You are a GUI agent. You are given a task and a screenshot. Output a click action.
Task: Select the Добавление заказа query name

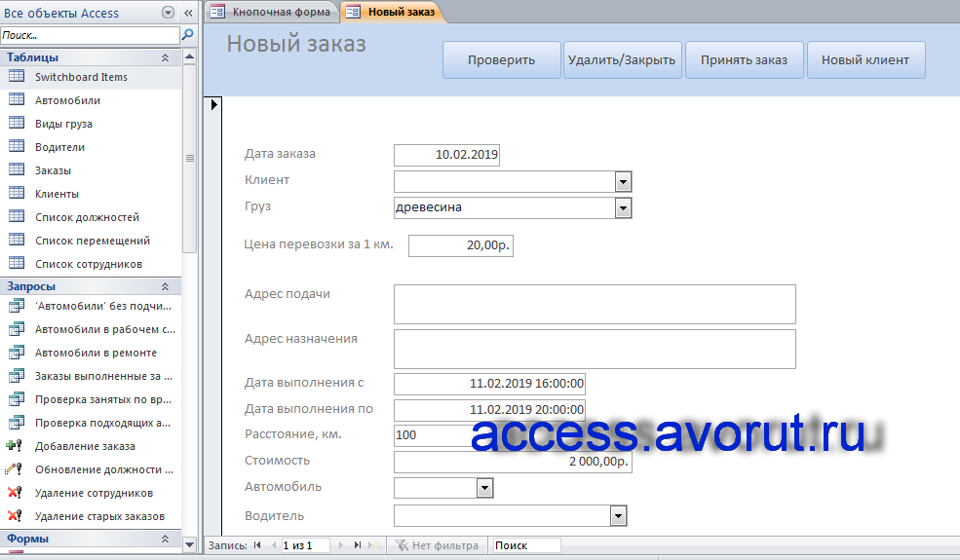coord(85,447)
